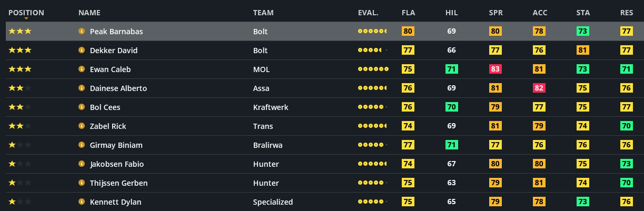Open info icon next to Dekker David

[x=82, y=51]
